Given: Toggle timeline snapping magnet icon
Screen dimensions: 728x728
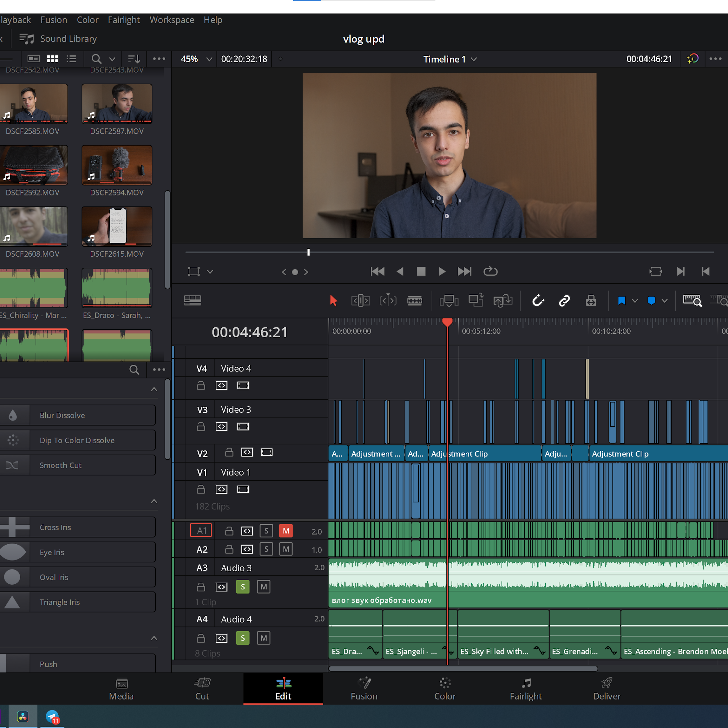Looking at the screenshot, I should 538,301.
